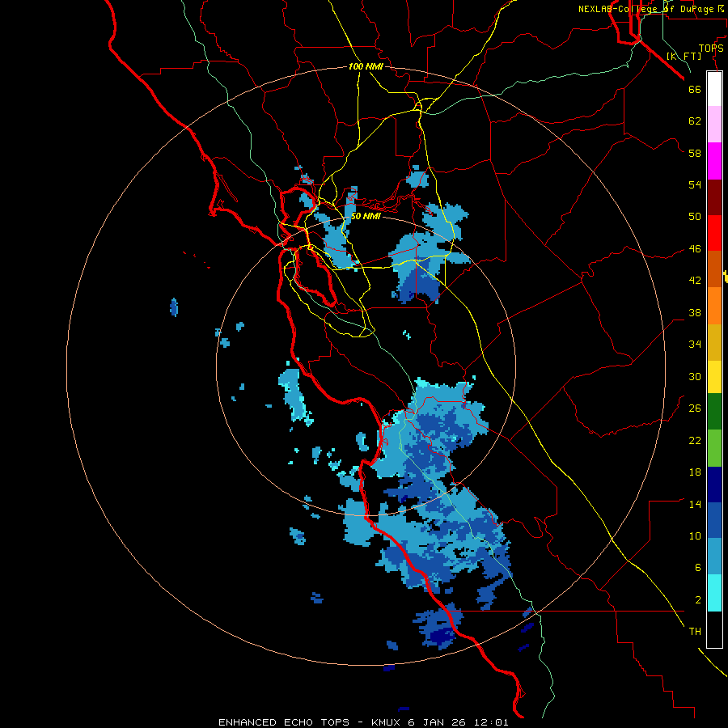Click the "50 NMI" range ring label
728x728 pixels.
pos(366,216)
